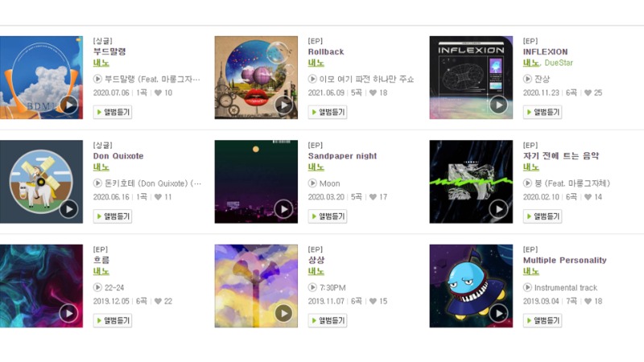
Task: Click heart icon on 흐름 album
Action: tap(158, 301)
